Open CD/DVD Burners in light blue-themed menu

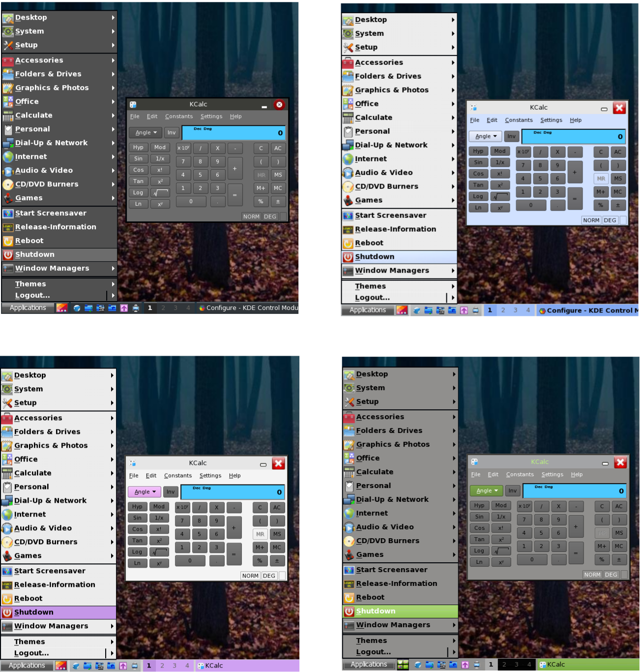pyautogui.click(x=399, y=186)
